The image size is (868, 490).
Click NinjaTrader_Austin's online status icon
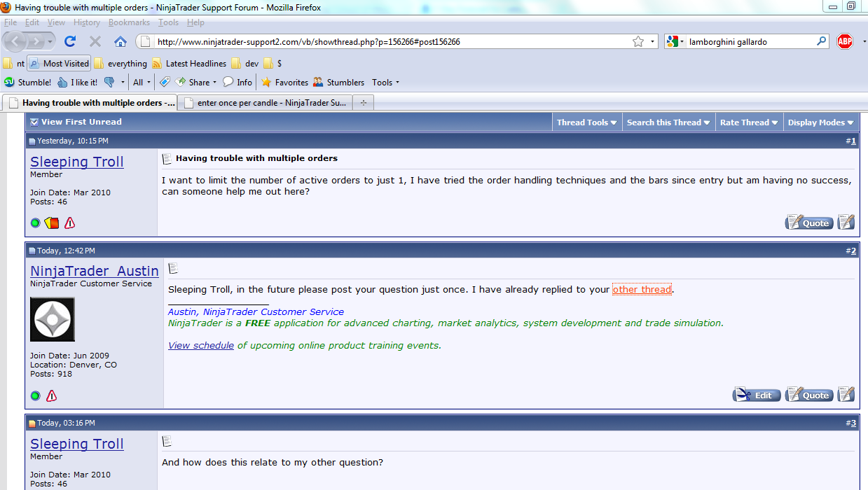35,396
